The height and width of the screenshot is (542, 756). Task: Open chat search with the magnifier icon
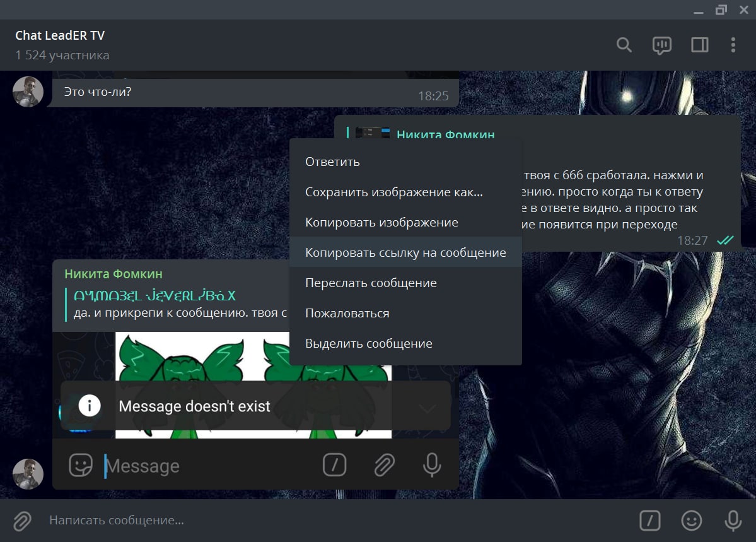(x=624, y=45)
